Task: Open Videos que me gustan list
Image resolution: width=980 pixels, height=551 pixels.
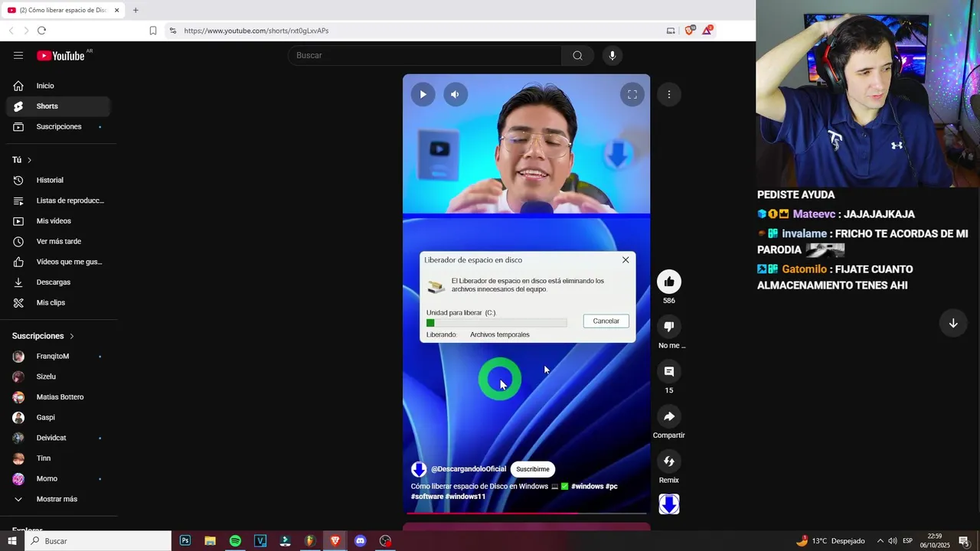Action: [x=58, y=262]
